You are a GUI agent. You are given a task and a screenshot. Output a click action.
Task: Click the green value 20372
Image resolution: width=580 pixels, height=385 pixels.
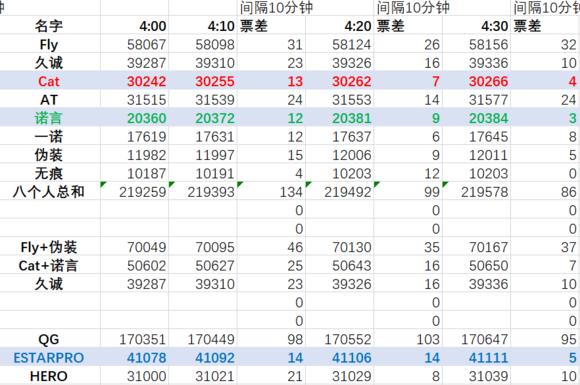pyautogui.click(x=203, y=118)
